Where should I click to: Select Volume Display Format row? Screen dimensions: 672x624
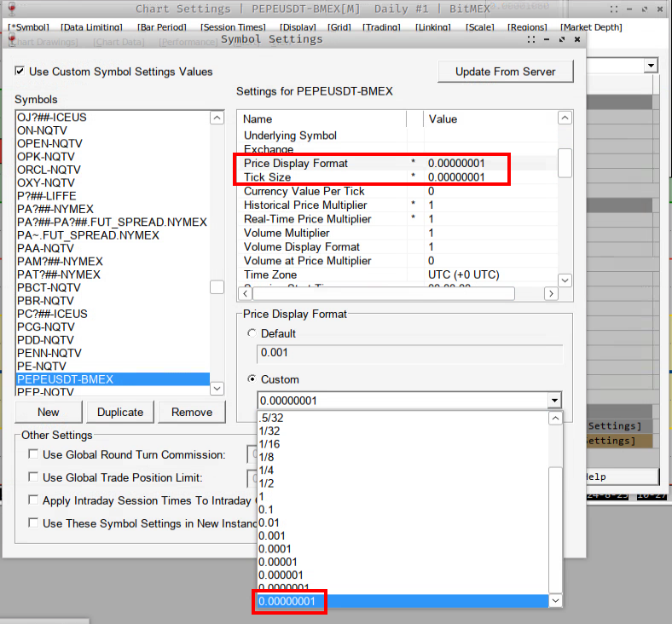(397, 246)
